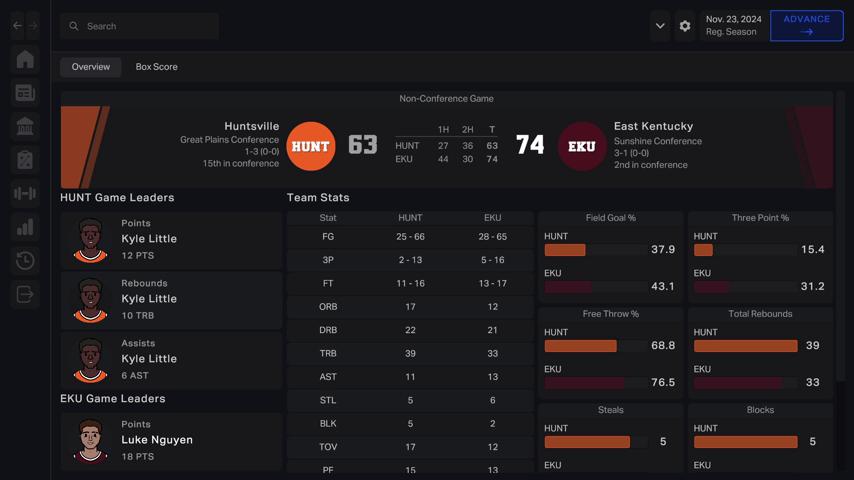
Task: Click the HUNT Field Goal % bar
Action: click(565, 250)
